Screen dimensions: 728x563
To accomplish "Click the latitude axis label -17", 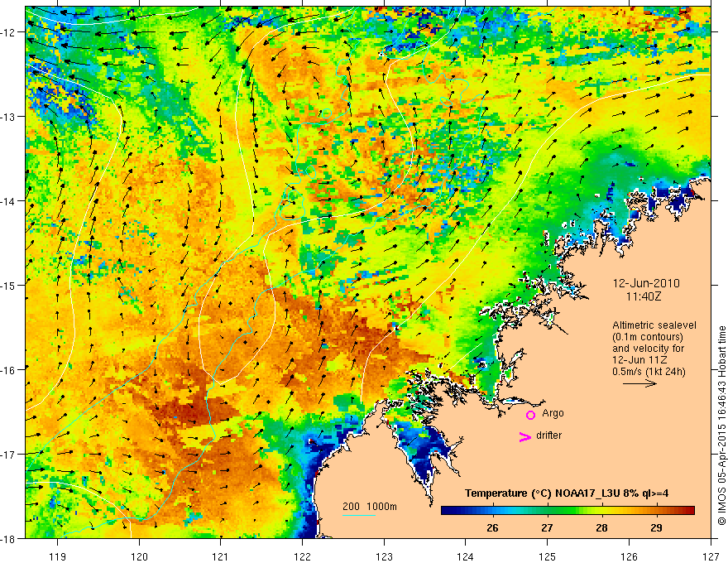I will click(9, 455).
